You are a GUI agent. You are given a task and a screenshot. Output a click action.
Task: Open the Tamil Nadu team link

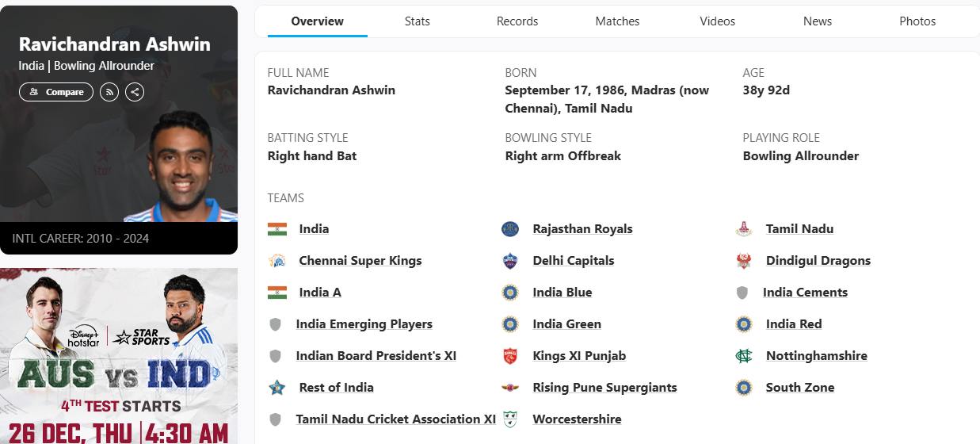[799, 229]
